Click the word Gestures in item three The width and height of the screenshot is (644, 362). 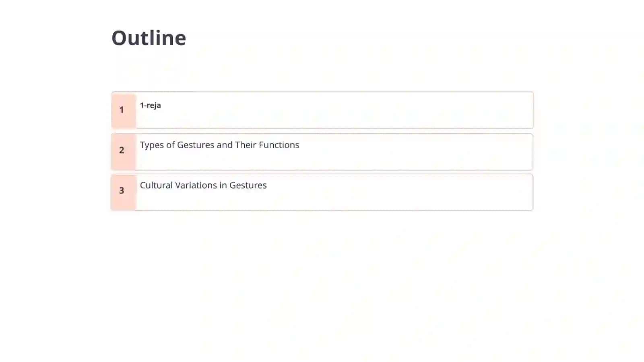(x=248, y=185)
